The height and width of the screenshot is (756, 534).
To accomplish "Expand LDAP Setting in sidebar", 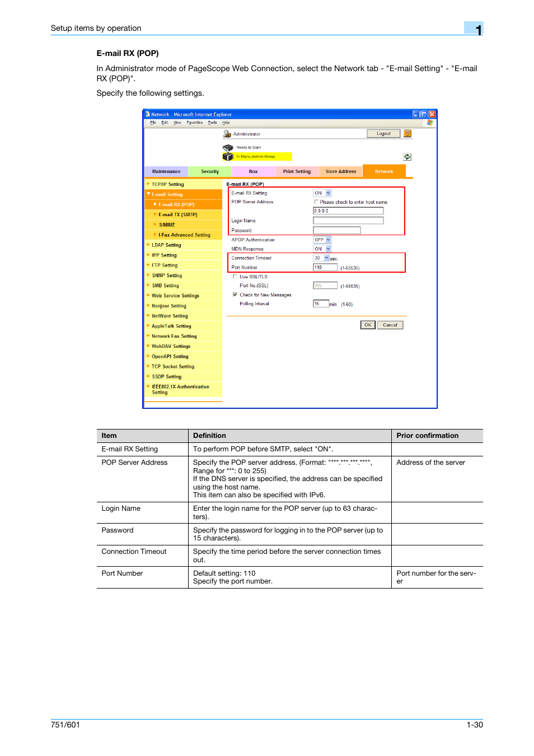I will click(x=148, y=245).
